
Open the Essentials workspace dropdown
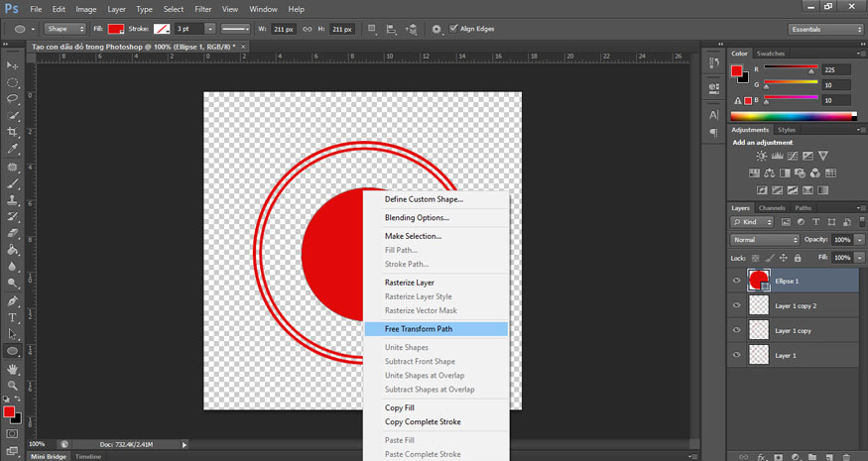[x=824, y=30]
